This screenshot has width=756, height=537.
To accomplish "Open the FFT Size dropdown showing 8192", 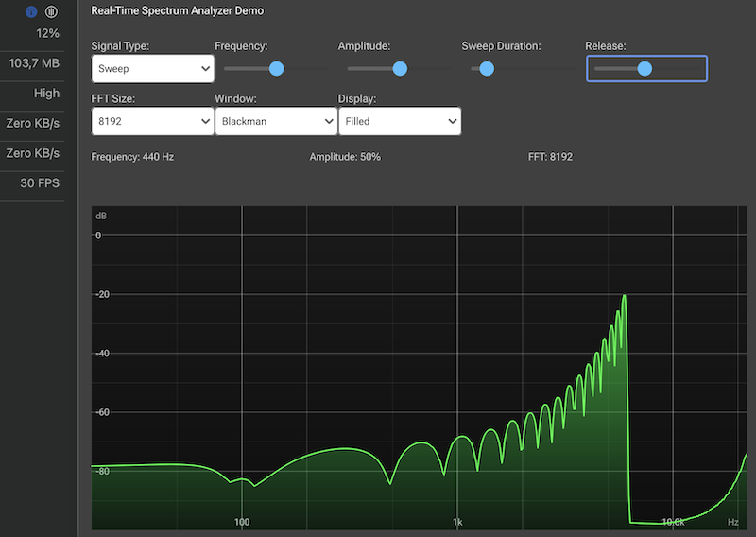I will click(x=153, y=121).
